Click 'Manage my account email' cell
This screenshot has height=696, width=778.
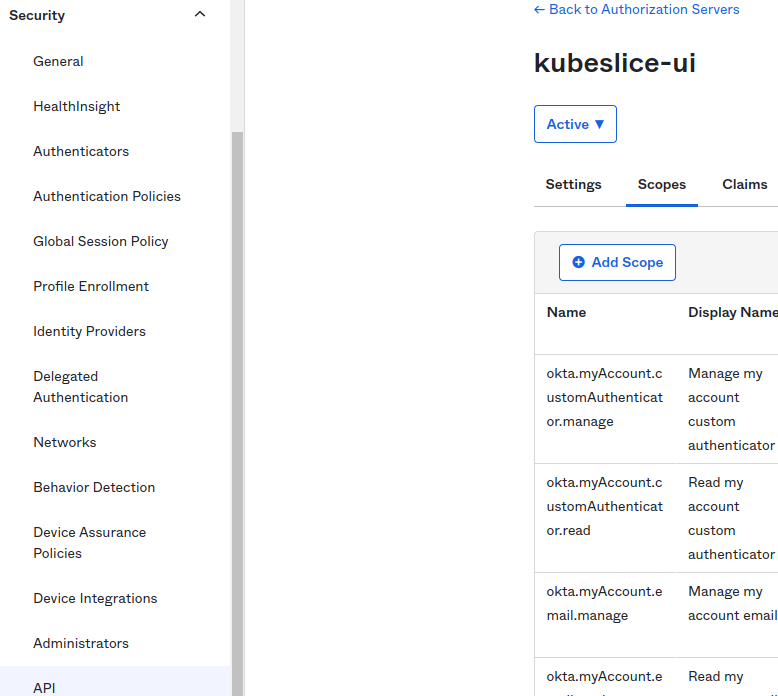click(x=732, y=604)
